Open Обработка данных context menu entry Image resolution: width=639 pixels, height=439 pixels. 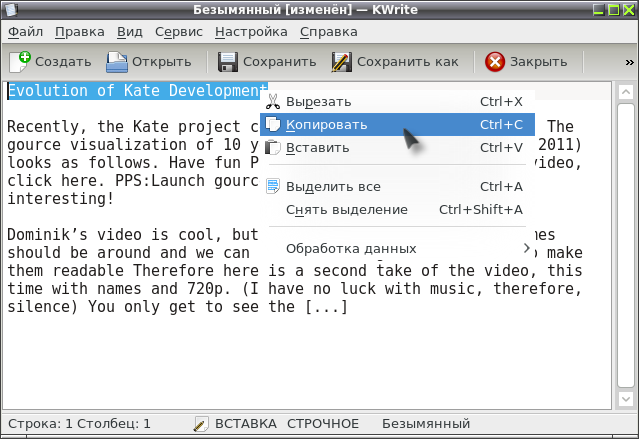[x=397, y=248]
